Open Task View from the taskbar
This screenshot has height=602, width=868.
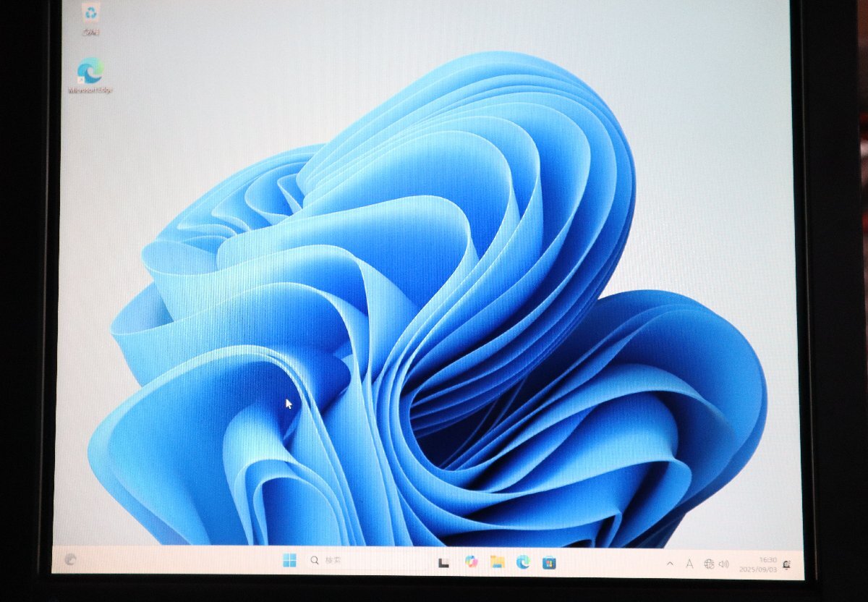pos(444,562)
